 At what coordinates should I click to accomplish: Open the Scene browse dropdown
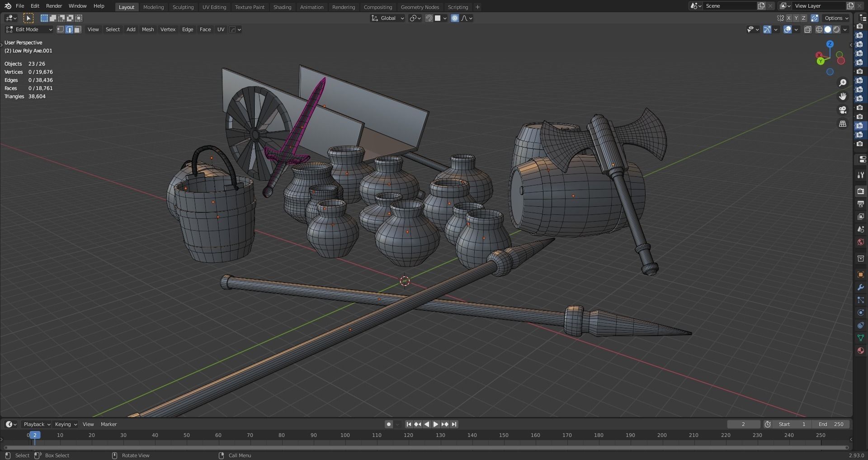695,6
